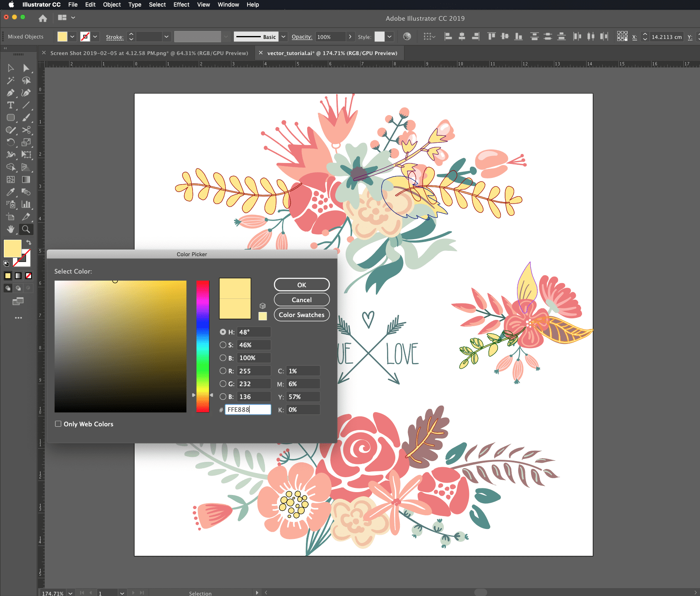Open the Style dropdown
Image resolution: width=700 pixels, height=596 pixels.
pyautogui.click(x=390, y=37)
